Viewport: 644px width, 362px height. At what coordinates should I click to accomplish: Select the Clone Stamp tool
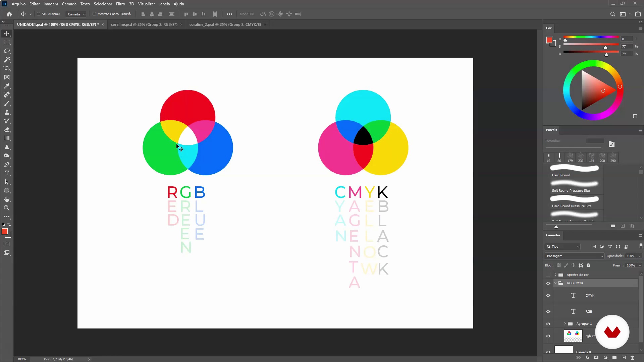[x=7, y=112]
